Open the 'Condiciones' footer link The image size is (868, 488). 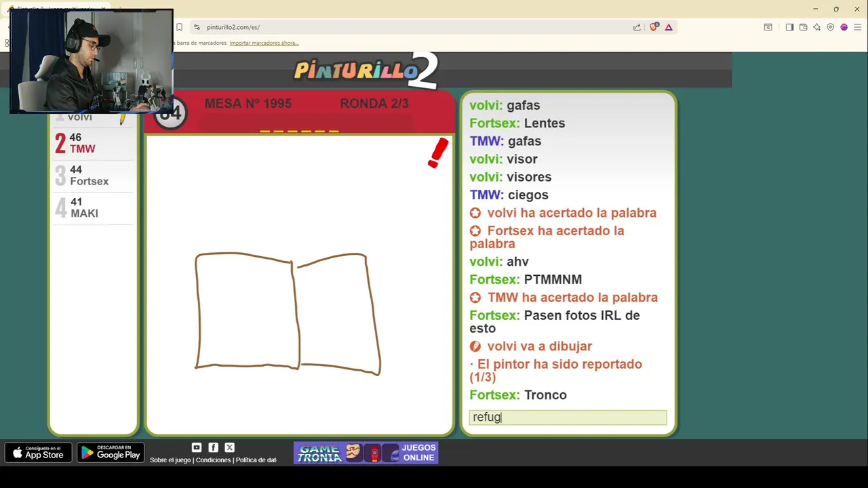coord(214,460)
